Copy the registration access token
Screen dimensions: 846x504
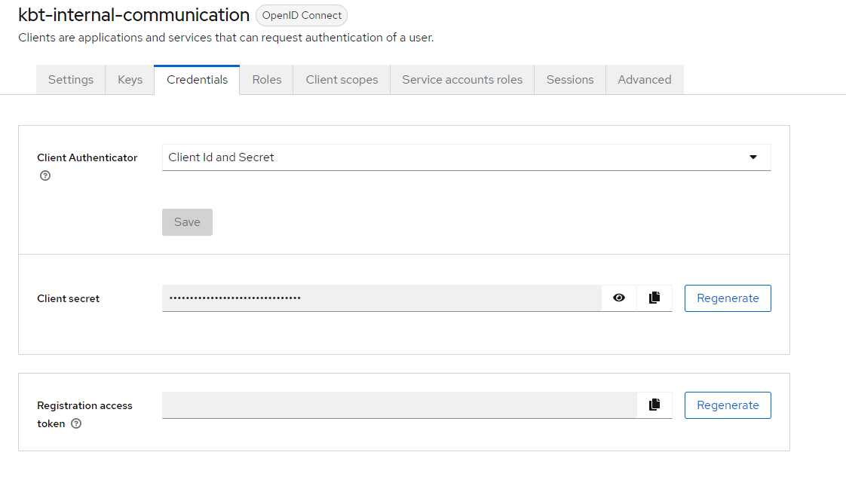click(654, 405)
